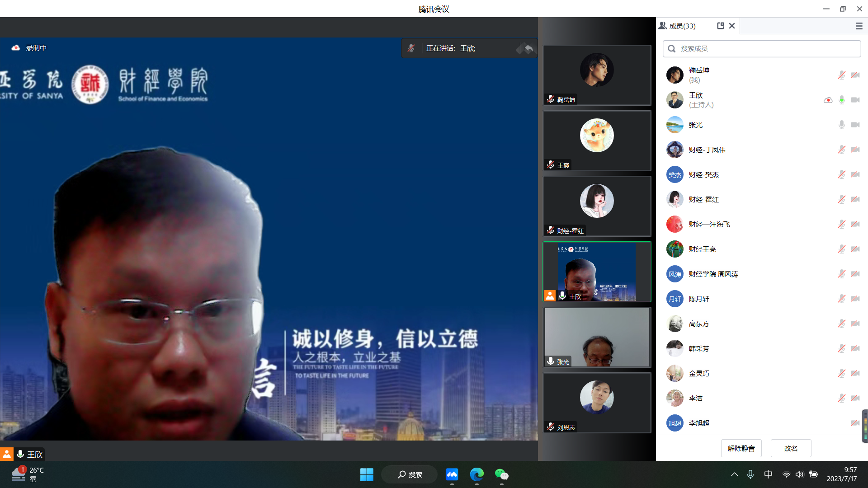Click the mute icon in speaking bar
Screen dimensions: 868x488
411,48
